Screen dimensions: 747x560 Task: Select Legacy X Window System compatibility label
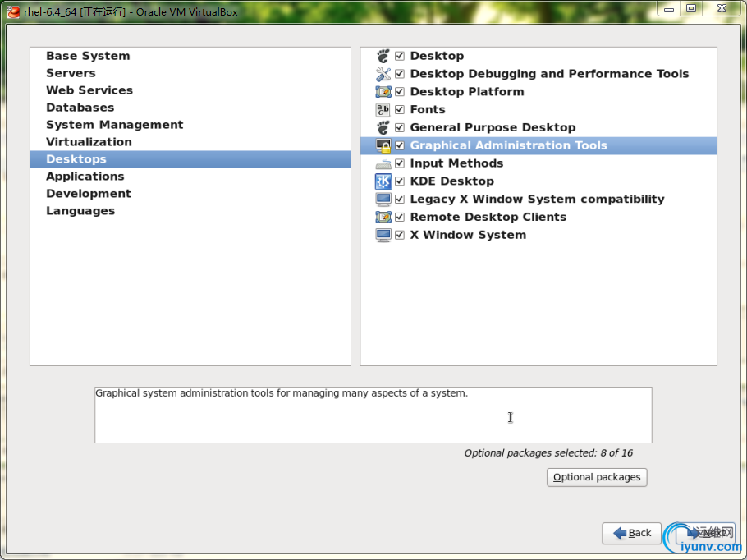[537, 200]
